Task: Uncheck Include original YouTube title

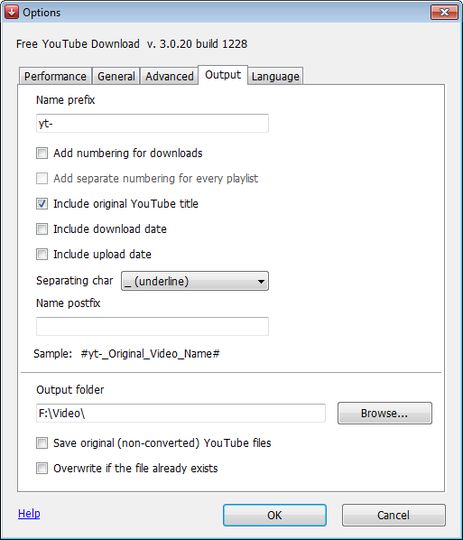Action: tap(42, 204)
